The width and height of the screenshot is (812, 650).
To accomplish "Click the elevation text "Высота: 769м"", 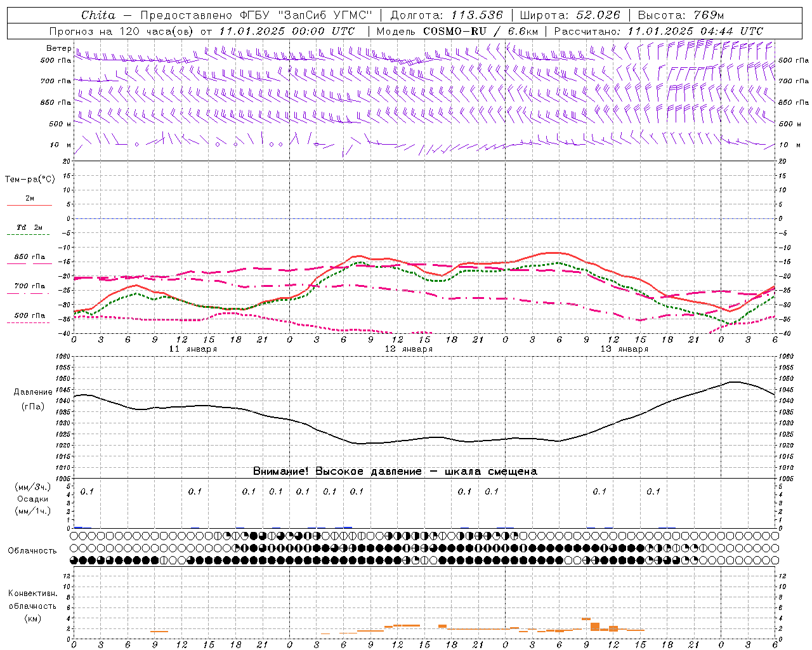I will pyautogui.click(x=681, y=15).
